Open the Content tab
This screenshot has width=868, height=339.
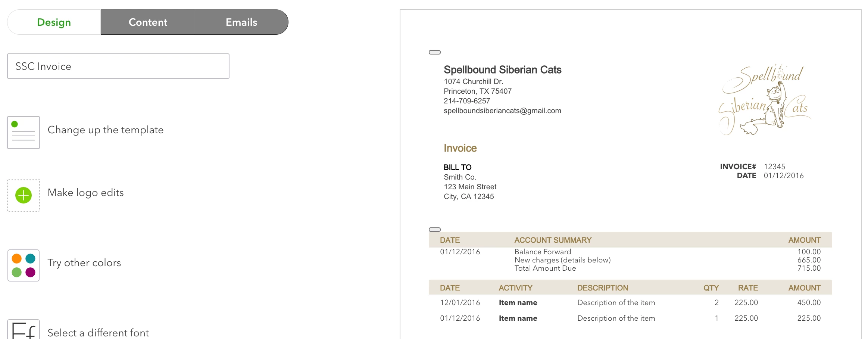click(x=148, y=22)
